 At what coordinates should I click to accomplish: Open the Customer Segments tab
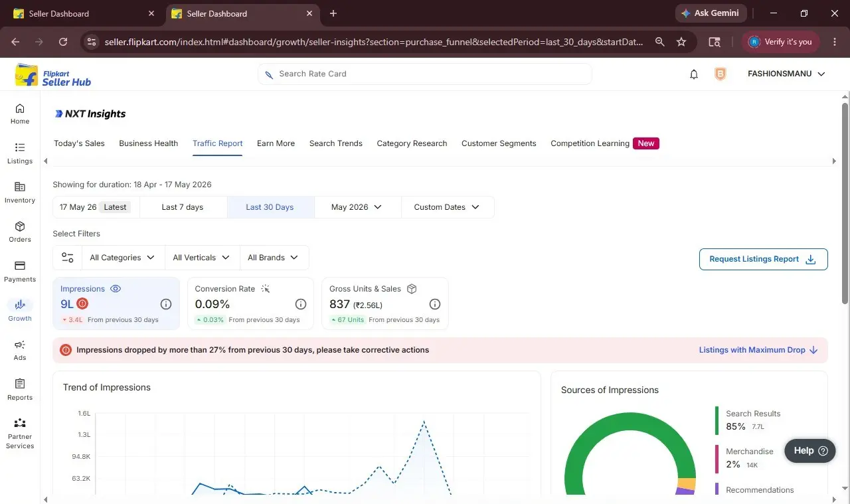(499, 143)
